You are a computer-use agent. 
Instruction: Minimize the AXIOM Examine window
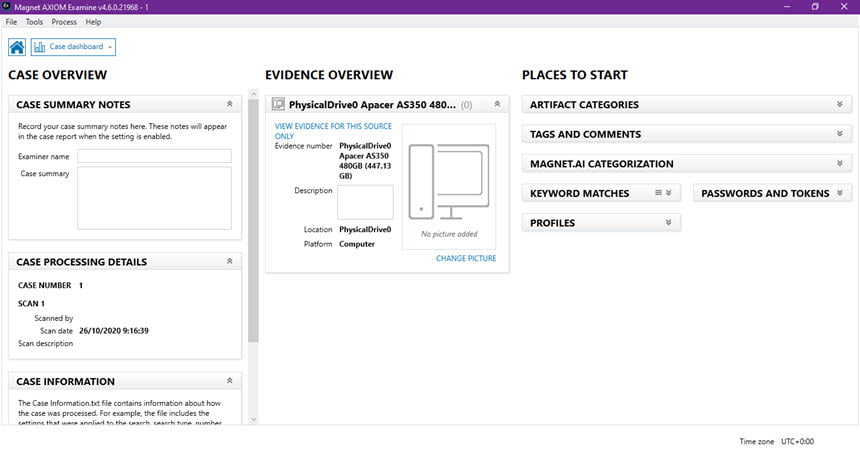pos(787,7)
